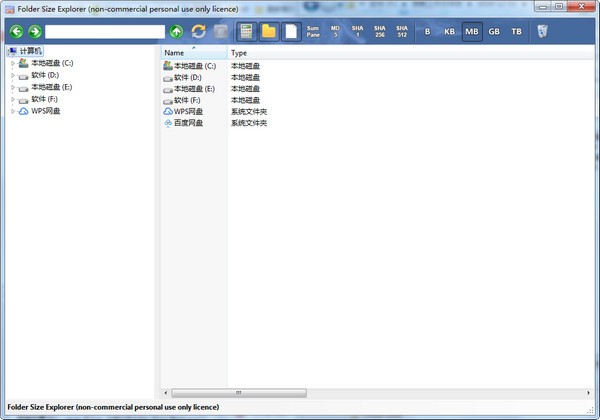This screenshot has width=600, height=420.
Task: Sort by the Name column header
Action: (194, 53)
